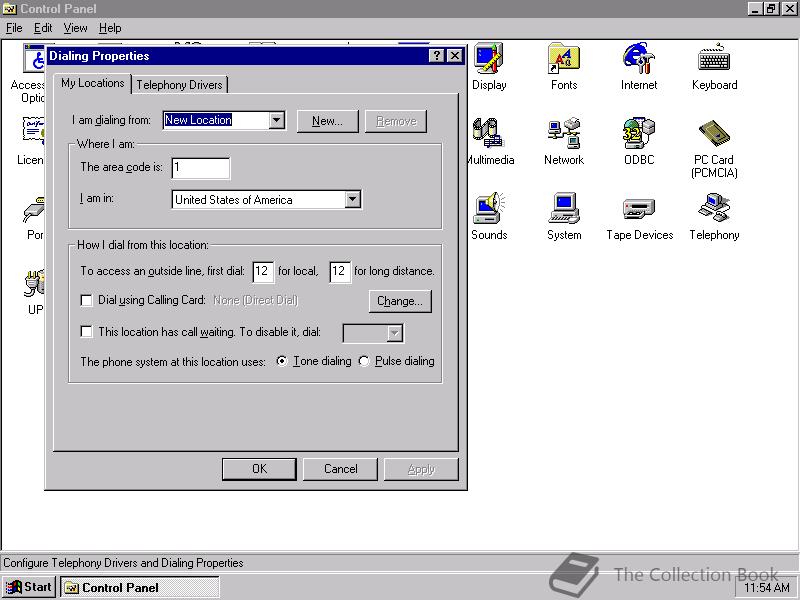Open the Help menu
Image resolution: width=800 pixels, height=600 pixels.
point(110,28)
